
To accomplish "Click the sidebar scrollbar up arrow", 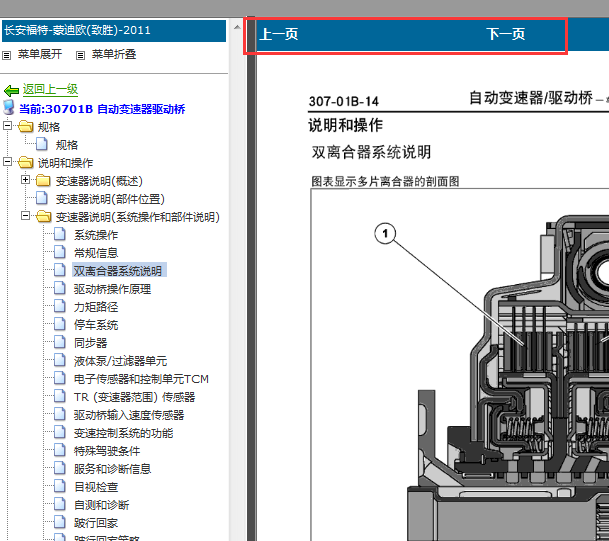I will pos(237,28).
